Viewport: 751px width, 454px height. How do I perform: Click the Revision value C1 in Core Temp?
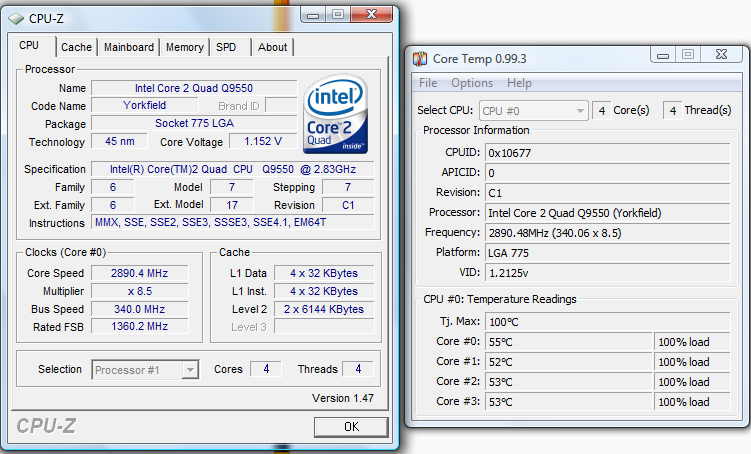point(607,193)
